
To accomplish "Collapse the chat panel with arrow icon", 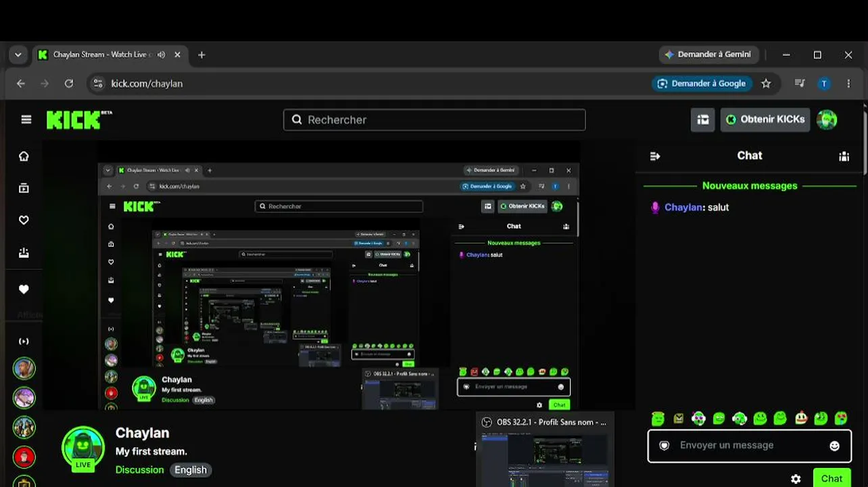I will tap(654, 156).
